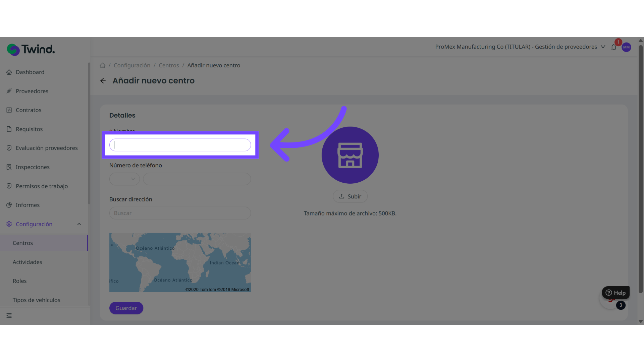Image resolution: width=644 pixels, height=362 pixels.
Task: Click the Buscar dirección search field
Action: 180,213
